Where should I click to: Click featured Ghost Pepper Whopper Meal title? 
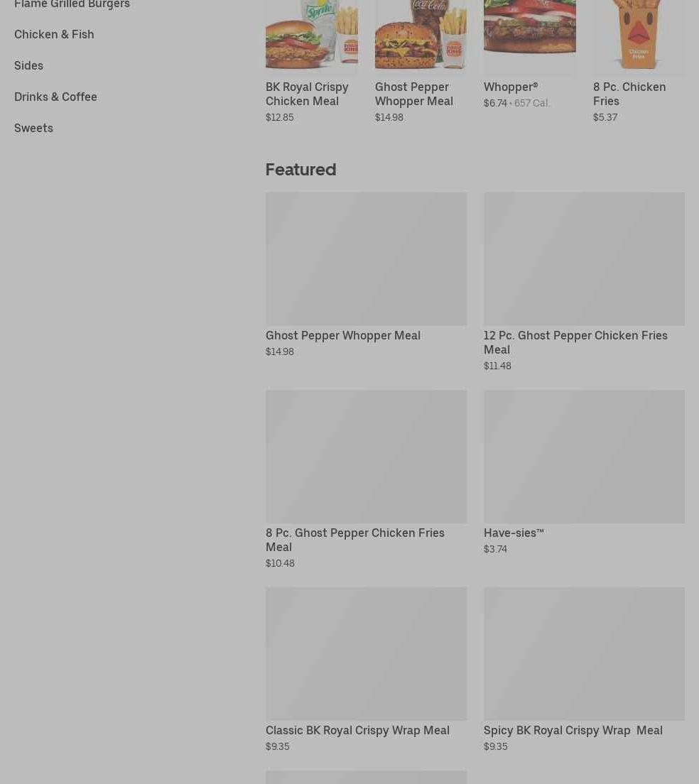click(x=343, y=335)
